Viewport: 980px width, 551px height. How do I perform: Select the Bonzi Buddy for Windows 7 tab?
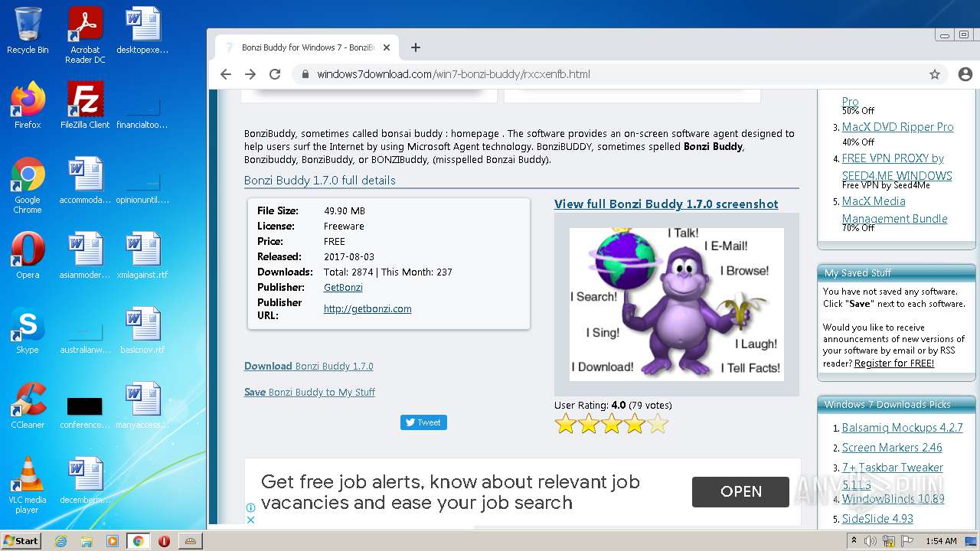[306, 47]
